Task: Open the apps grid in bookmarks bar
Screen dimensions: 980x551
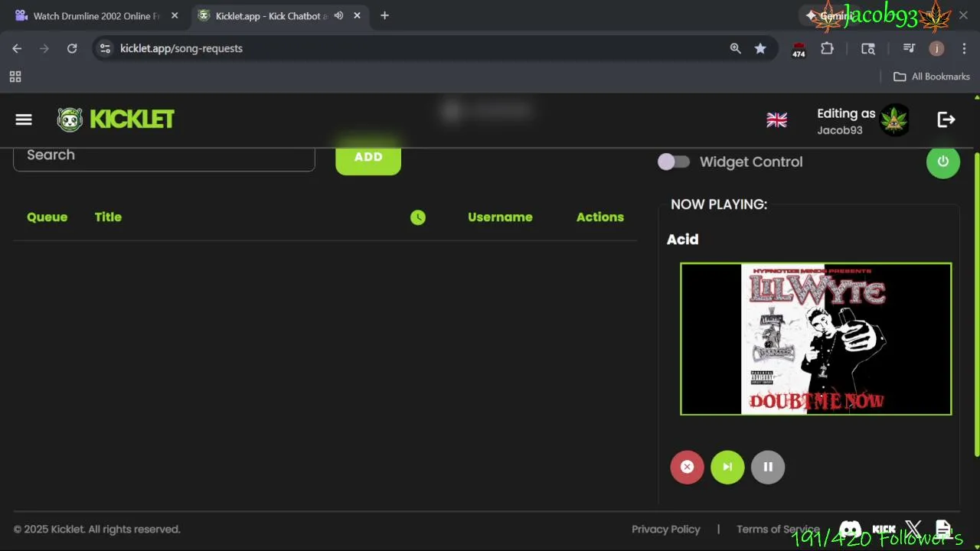Action: (15, 77)
